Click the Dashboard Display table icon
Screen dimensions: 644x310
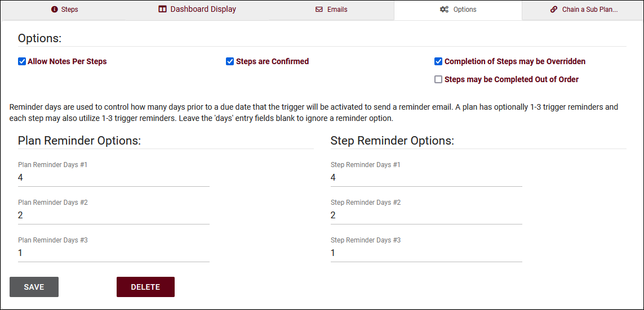162,10
